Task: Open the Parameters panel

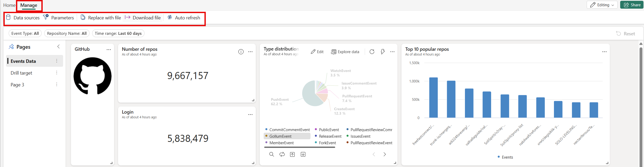Action: tap(59, 18)
